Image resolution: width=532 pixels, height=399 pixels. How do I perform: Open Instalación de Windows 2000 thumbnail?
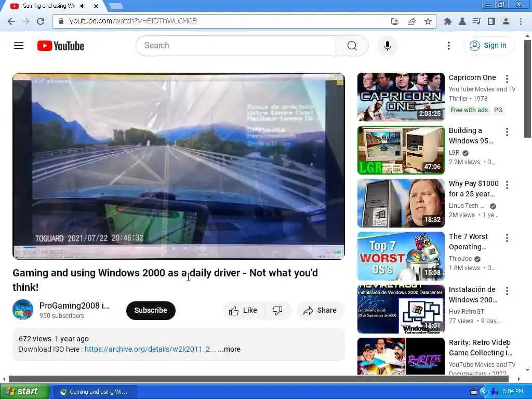401,309
